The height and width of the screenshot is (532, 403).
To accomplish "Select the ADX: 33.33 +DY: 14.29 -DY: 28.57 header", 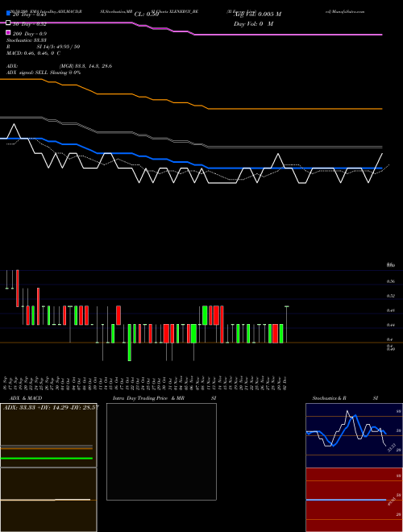I will click(51, 407).
